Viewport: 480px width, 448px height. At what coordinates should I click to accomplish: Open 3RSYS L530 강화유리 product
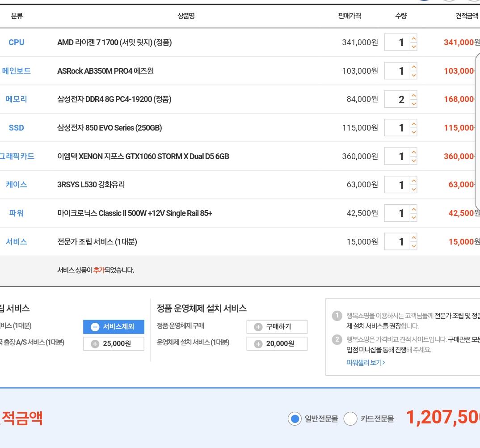tap(91, 185)
